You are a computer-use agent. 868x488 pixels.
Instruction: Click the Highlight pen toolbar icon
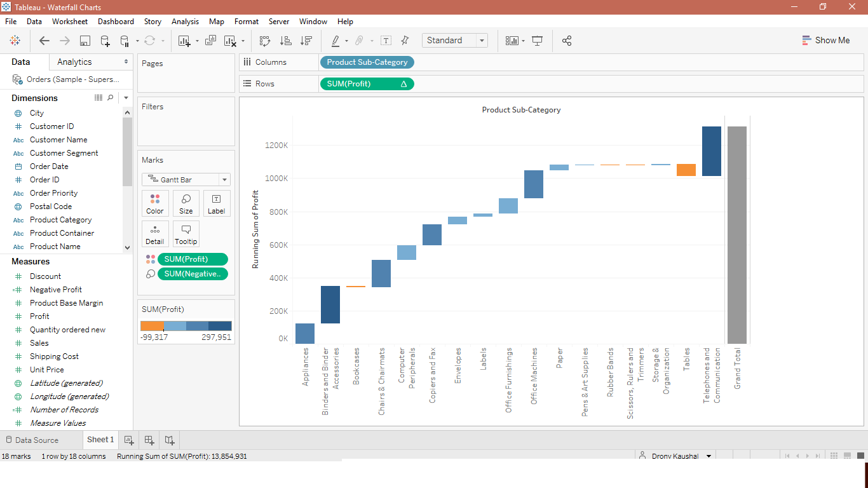tap(337, 40)
